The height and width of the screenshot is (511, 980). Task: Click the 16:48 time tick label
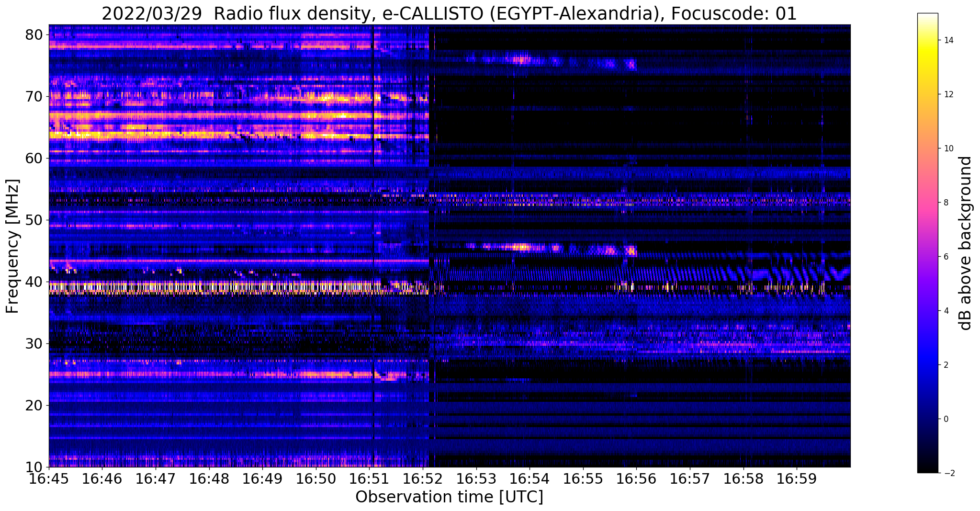coord(209,478)
